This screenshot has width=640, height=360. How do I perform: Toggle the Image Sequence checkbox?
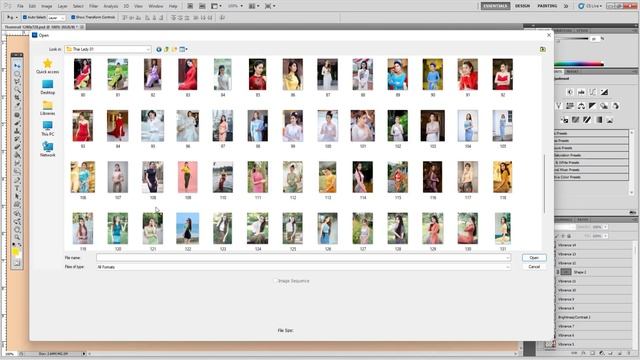(x=276, y=281)
